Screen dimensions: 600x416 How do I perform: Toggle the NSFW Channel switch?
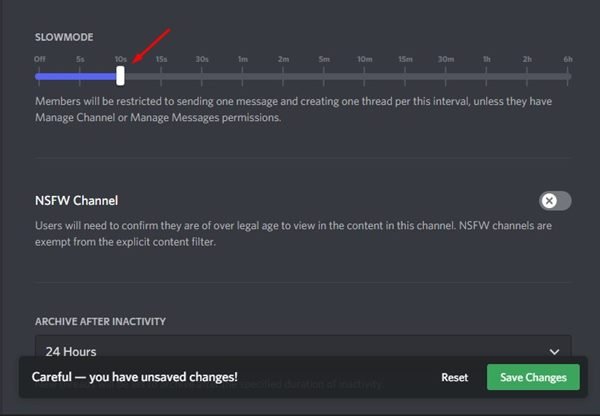point(554,201)
